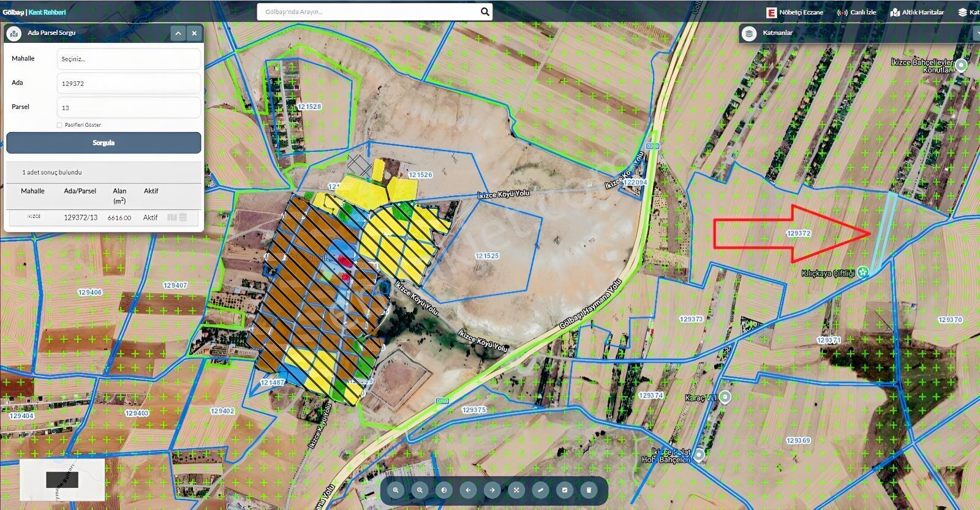This screenshot has height=510, width=980.
Task: Click the Parsel input field
Action: pyautogui.click(x=129, y=107)
